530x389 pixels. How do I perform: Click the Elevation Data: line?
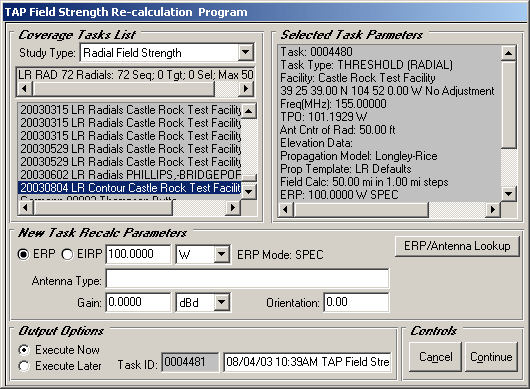[316, 143]
